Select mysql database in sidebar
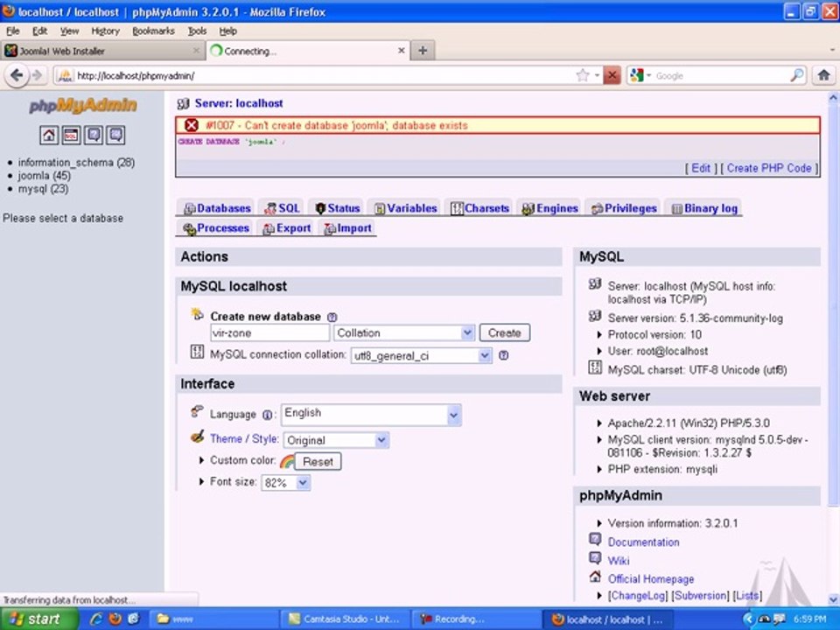This screenshot has height=630, width=840. (x=43, y=189)
